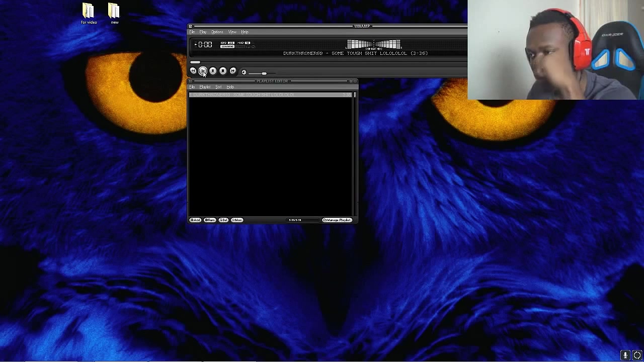The width and height of the screenshot is (644, 362).
Task: Stop the track with the Stop button
Action: point(223,71)
